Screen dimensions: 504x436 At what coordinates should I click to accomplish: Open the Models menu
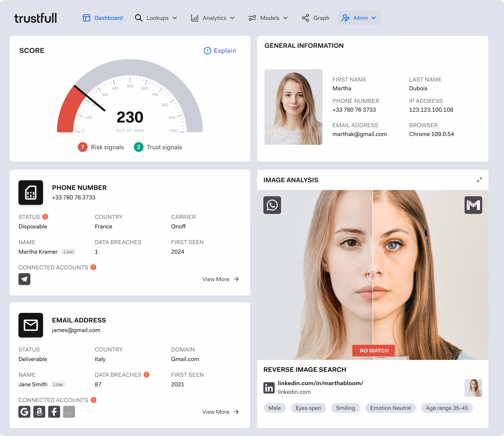[268, 18]
